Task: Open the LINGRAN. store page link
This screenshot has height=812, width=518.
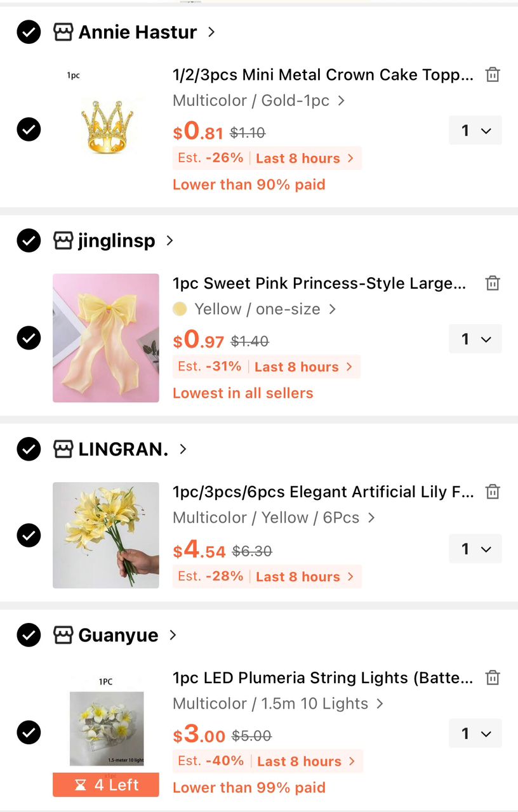Action: coord(133,449)
